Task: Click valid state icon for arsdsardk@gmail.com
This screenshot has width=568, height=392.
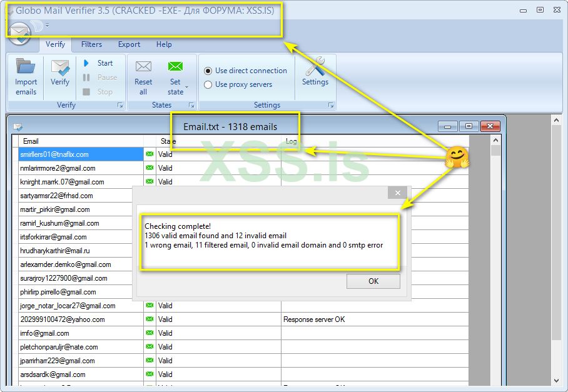Action: [x=150, y=374]
